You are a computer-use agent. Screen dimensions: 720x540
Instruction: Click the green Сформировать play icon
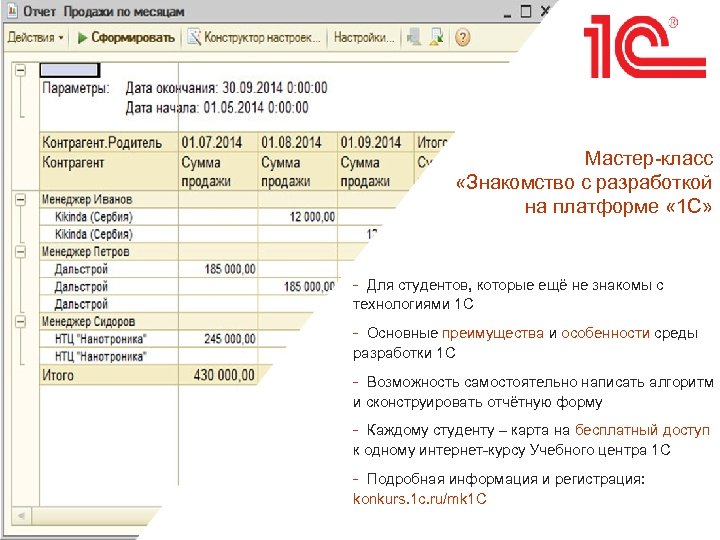(82, 38)
